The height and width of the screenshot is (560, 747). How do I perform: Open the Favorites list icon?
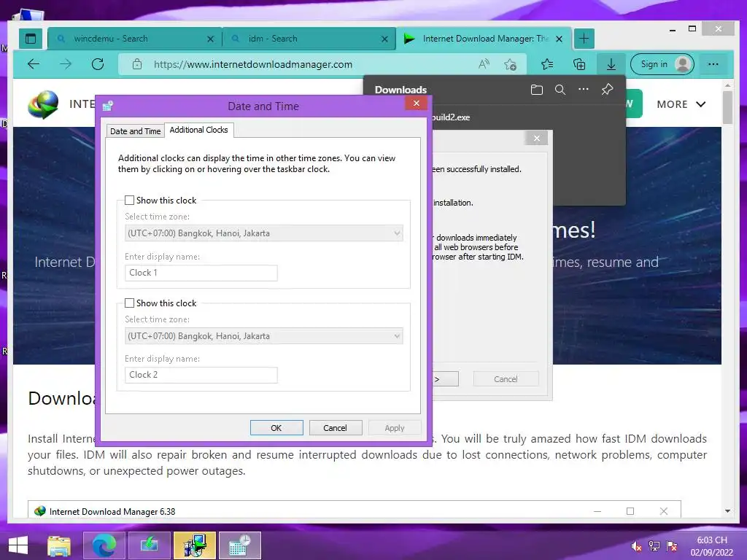547,64
